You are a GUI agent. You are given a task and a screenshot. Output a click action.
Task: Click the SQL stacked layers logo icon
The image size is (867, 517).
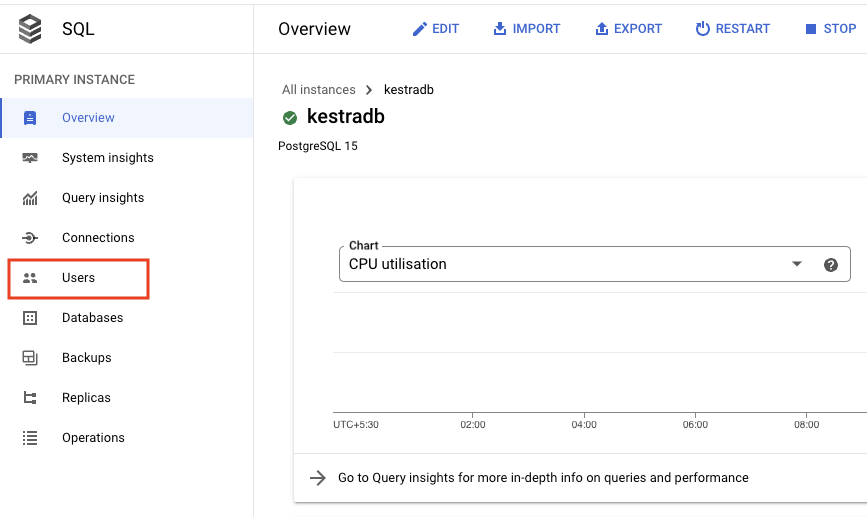point(31,29)
